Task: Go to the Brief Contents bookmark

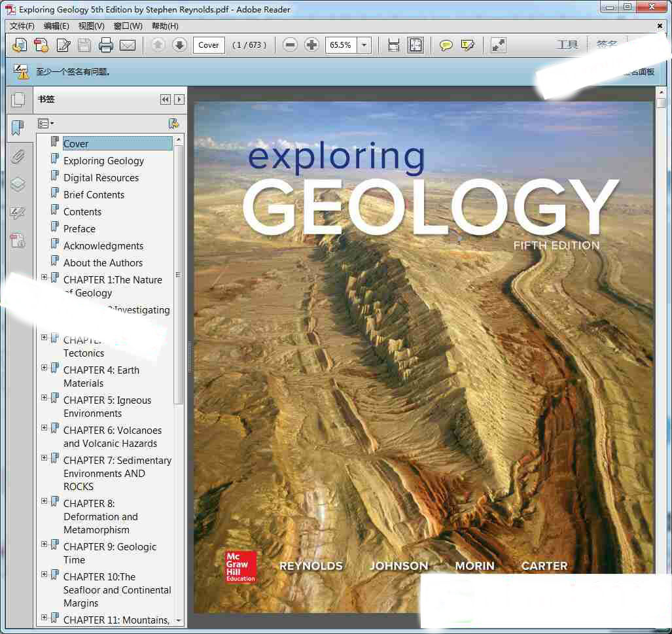Action: tap(94, 194)
